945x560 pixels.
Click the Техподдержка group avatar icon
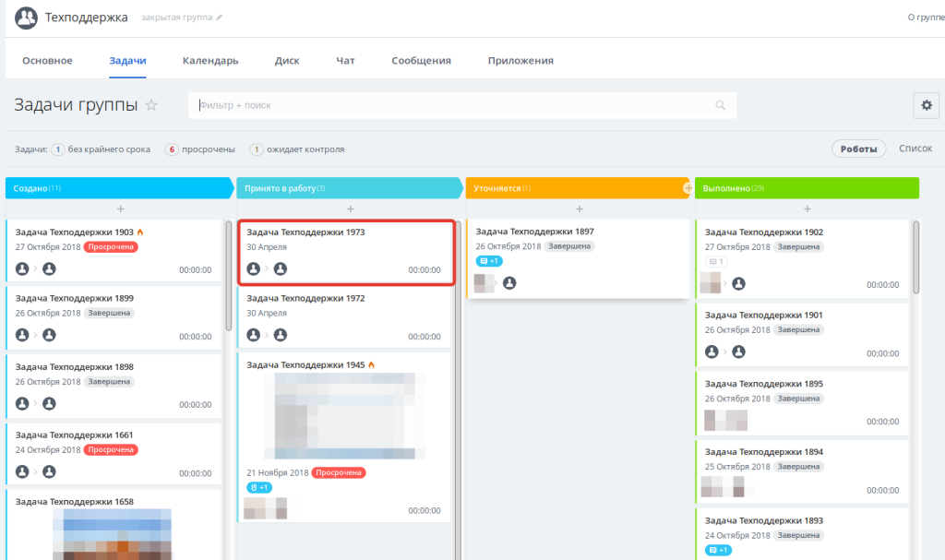(26, 18)
